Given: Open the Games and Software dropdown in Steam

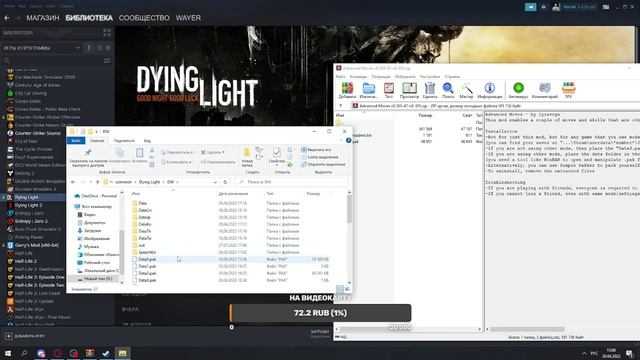Looking at the screenshot, I should [77, 48].
